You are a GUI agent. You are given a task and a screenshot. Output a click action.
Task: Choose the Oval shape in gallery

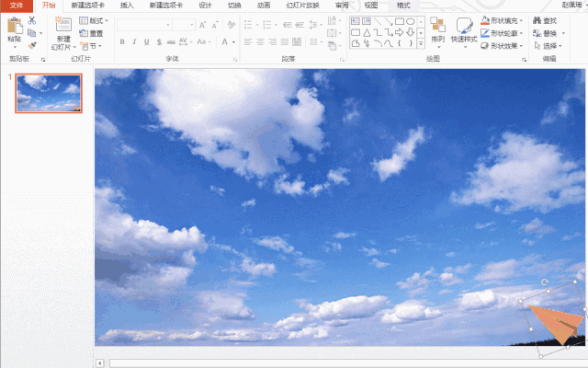(411, 21)
